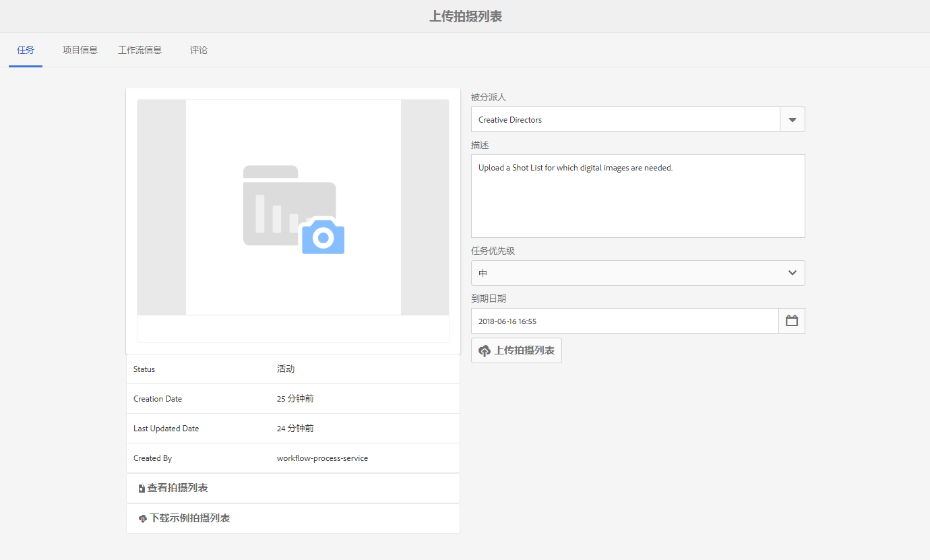
Task: Click the calendar icon beside due date
Action: 792,321
